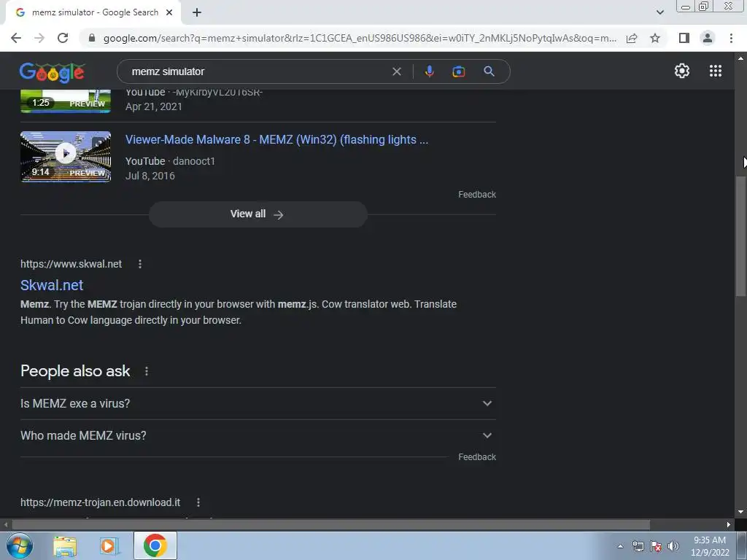Click the horizontal scrollbar thumb
The height and width of the screenshot is (560, 747).
click(x=330, y=524)
